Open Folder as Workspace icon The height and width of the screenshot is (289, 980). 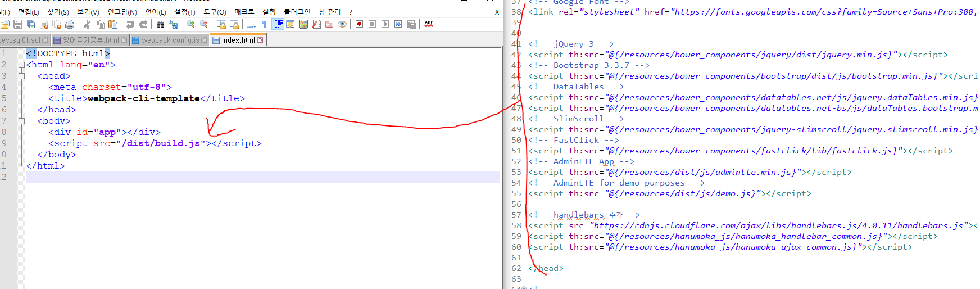[329, 24]
